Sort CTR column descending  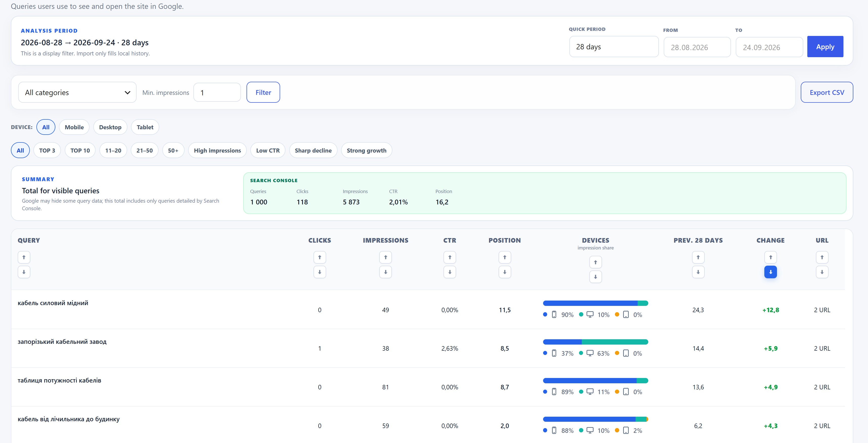(450, 272)
